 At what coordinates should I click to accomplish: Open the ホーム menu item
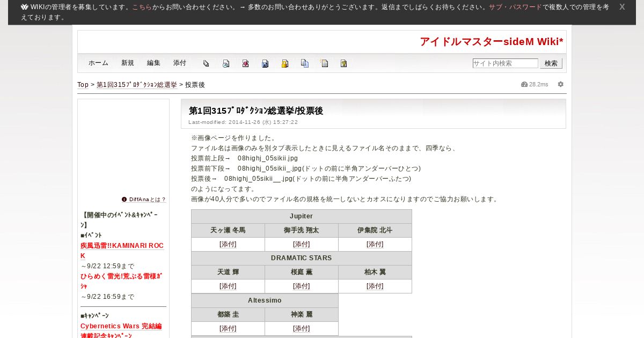[x=98, y=63]
